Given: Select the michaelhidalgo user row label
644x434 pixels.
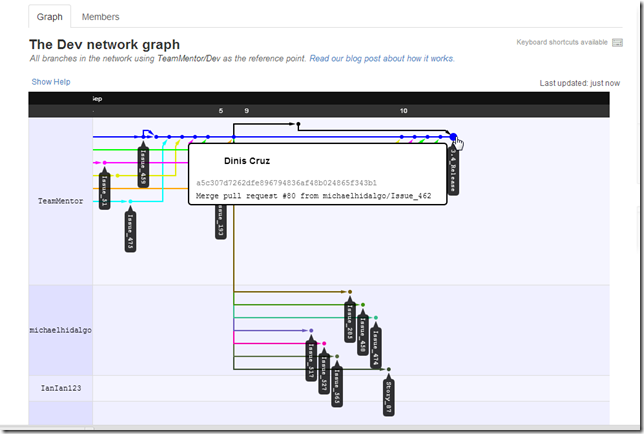Looking at the screenshot, I should [x=60, y=330].
